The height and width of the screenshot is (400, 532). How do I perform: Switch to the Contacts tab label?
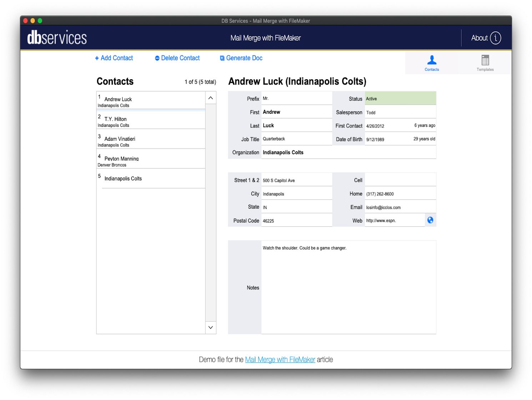point(432,70)
